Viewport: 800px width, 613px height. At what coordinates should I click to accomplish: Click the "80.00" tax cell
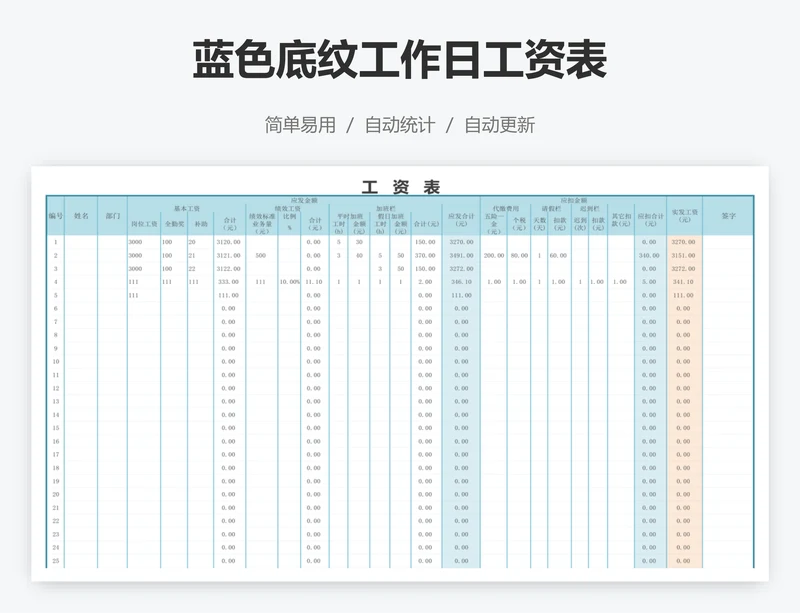(x=519, y=255)
